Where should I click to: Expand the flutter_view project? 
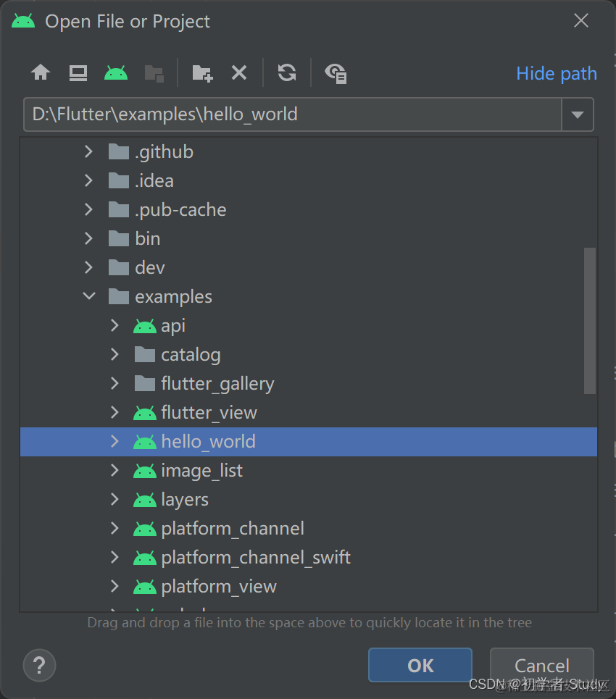115,413
